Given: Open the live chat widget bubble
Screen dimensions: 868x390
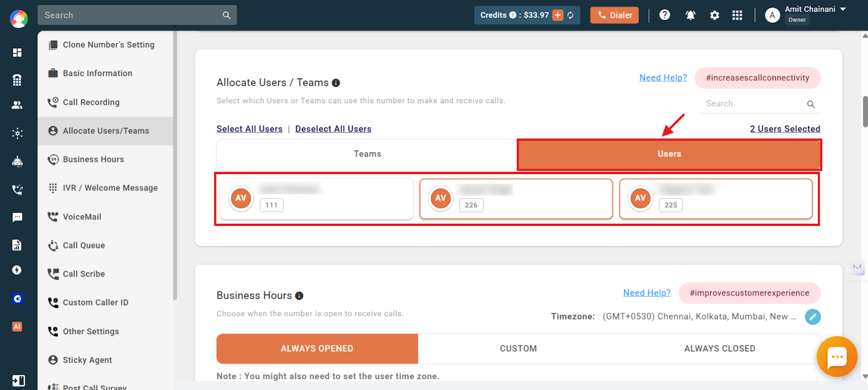Looking at the screenshot, I should point(837,356).
